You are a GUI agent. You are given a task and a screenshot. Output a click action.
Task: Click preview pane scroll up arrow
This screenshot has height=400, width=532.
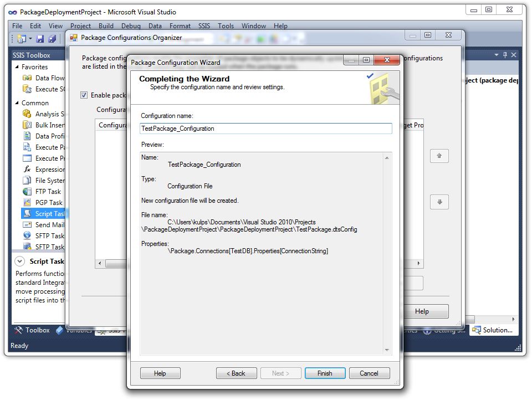[387, 158]
